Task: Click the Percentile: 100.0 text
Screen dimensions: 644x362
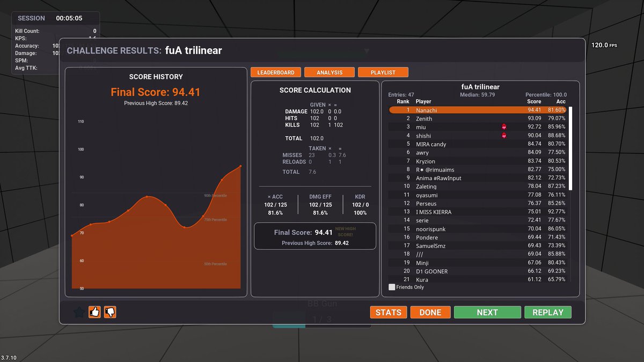Action: 546,95
